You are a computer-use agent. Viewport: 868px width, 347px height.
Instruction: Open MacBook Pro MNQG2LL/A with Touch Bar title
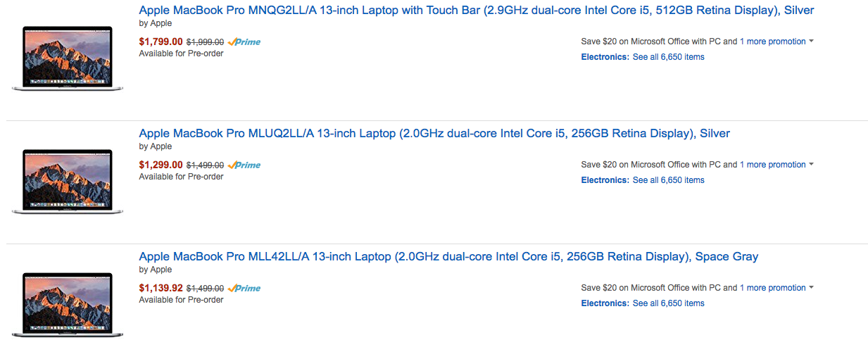(477, 11)
